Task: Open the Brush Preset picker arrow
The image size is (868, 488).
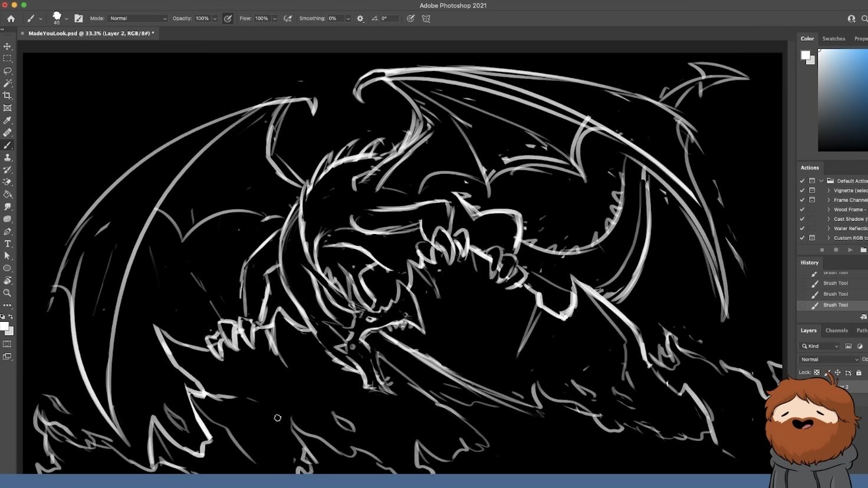Action: point(67,19)
